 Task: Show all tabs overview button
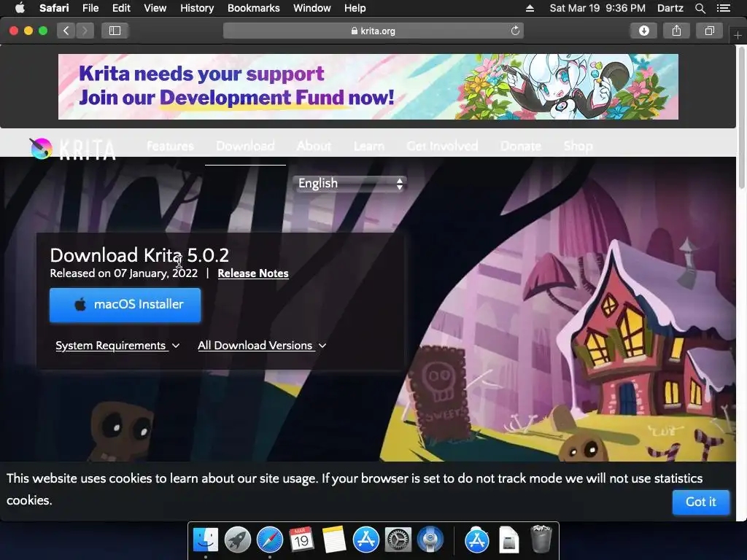click(709, 31)
